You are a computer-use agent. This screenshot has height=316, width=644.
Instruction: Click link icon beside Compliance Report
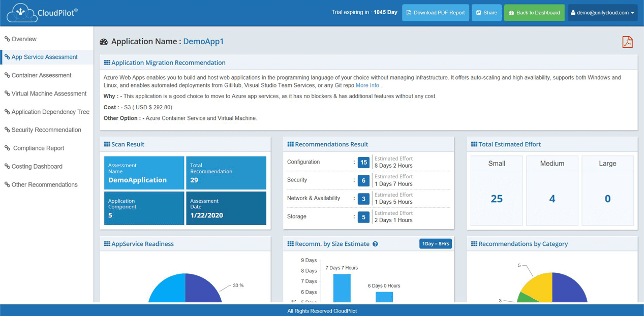[x=7, y=148]
